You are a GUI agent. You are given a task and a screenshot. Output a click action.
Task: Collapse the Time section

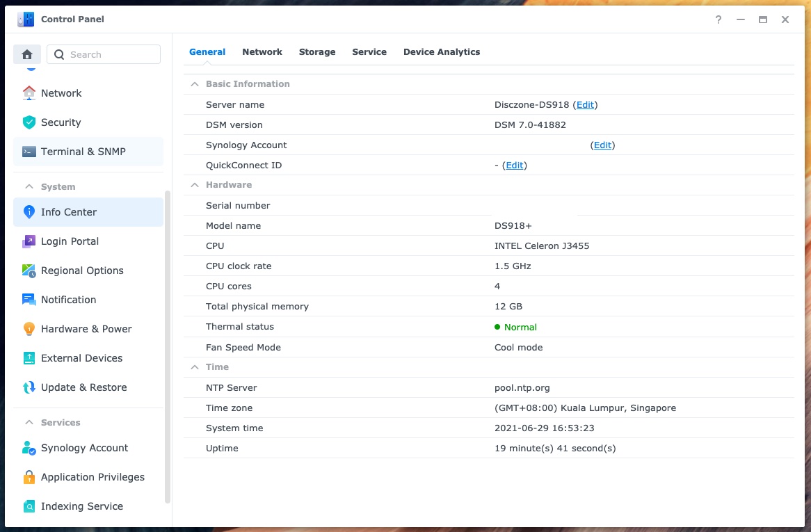195,367
